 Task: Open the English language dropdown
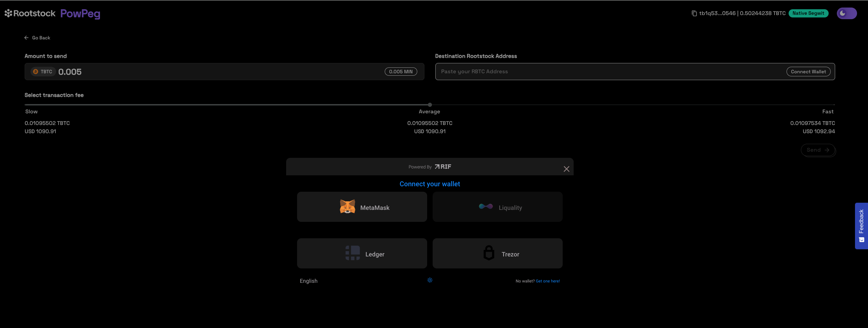tap(309, 281)
